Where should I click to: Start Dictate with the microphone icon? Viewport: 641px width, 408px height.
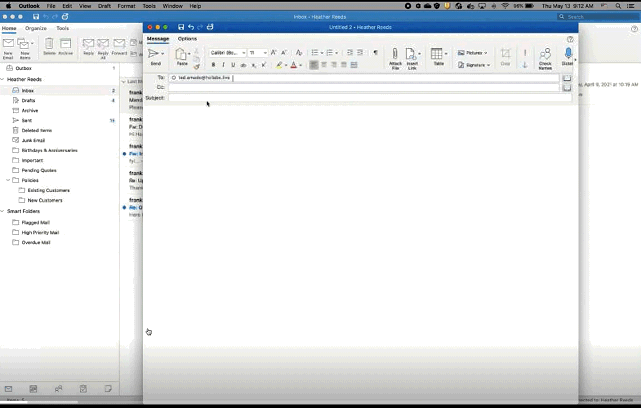click(x=568, y=57)
